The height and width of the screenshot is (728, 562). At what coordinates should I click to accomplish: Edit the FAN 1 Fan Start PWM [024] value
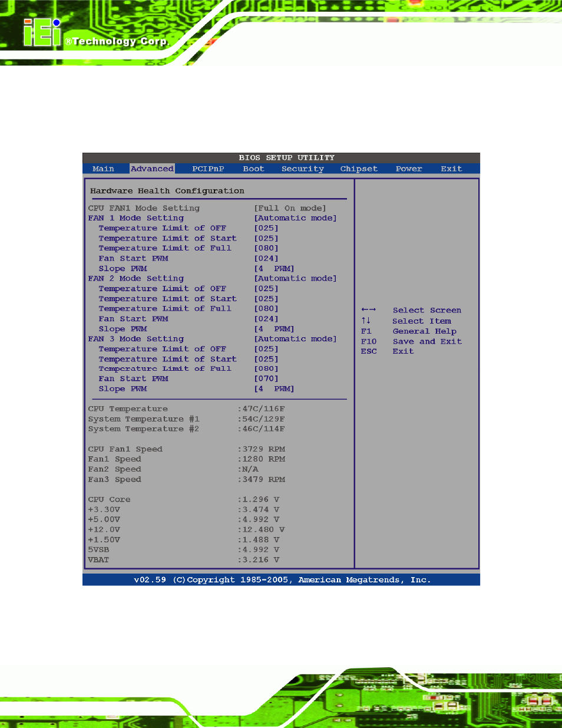[266, 259]
